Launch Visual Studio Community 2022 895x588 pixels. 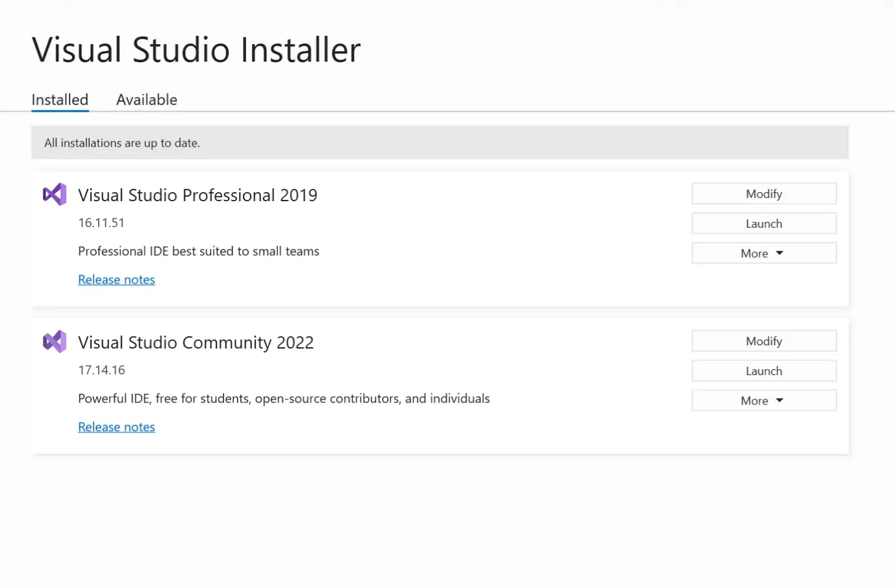(764, 371)
